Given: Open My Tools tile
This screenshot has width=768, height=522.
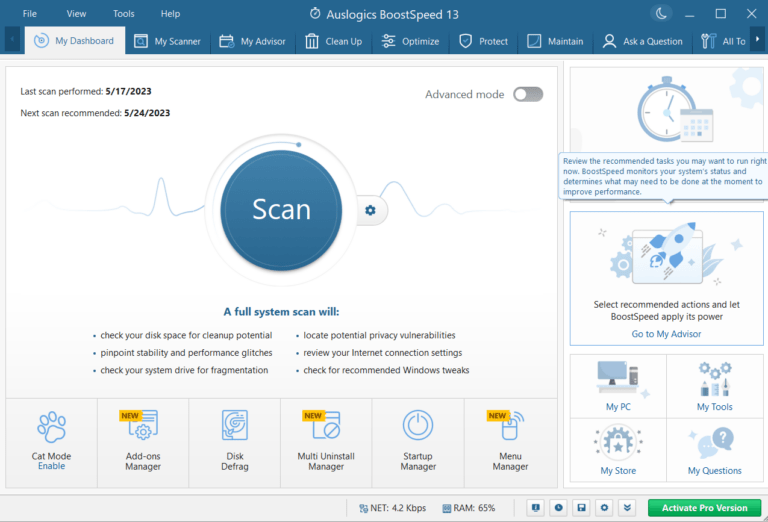Looking at the screenshot, I should click(714, 387).
